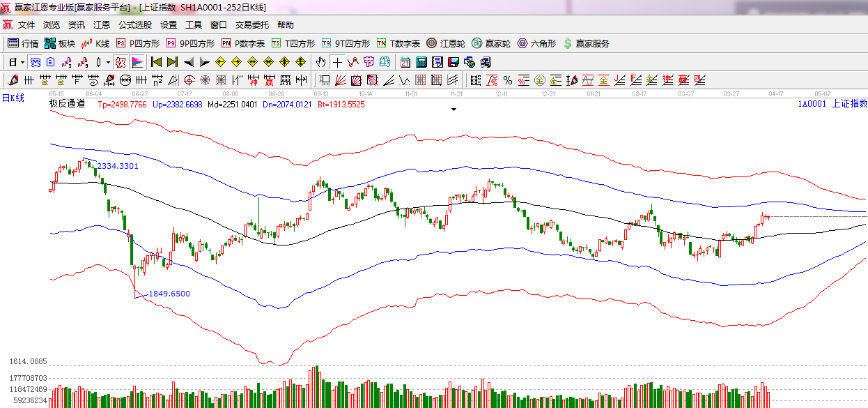Click the 1A0001 上证指数 label

coord(832,104)
